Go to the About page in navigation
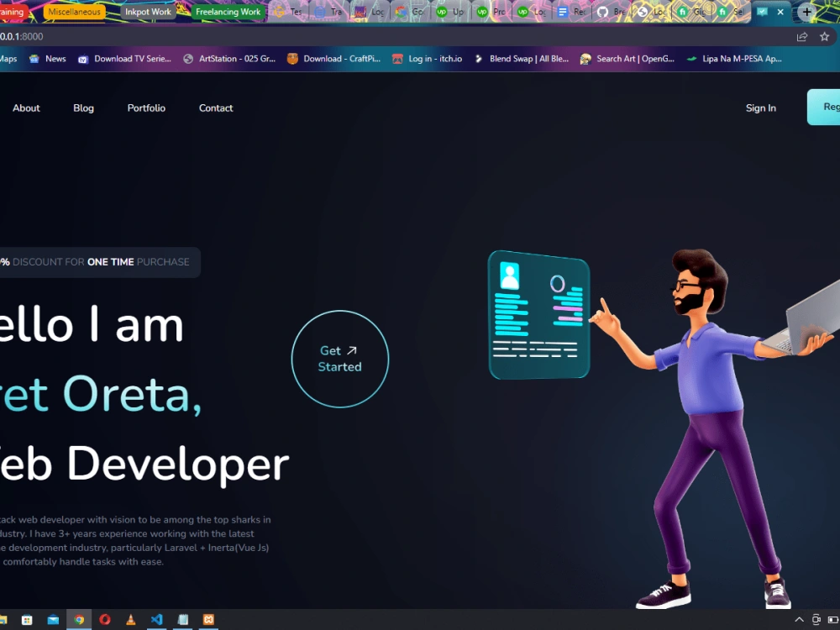Screen dimensions: 840x630 coord(26,108)
